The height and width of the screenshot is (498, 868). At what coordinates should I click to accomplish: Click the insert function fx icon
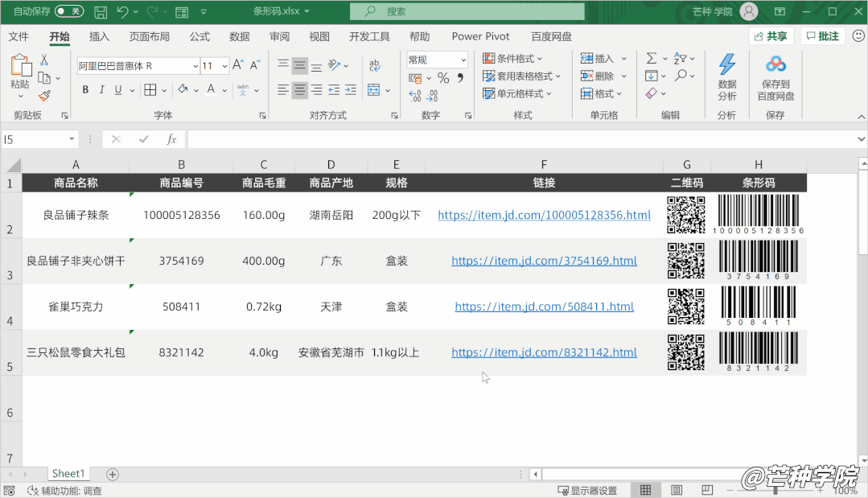[x=171, y=139]
